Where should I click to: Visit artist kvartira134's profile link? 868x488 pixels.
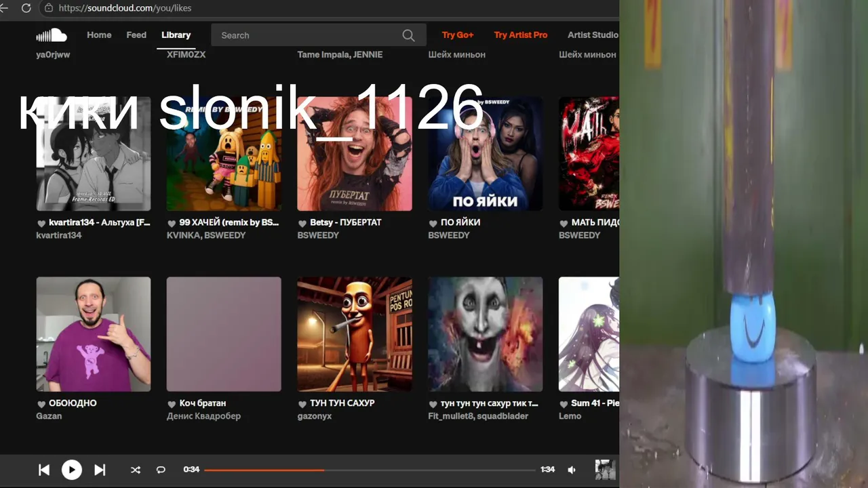tap(59, 235)
